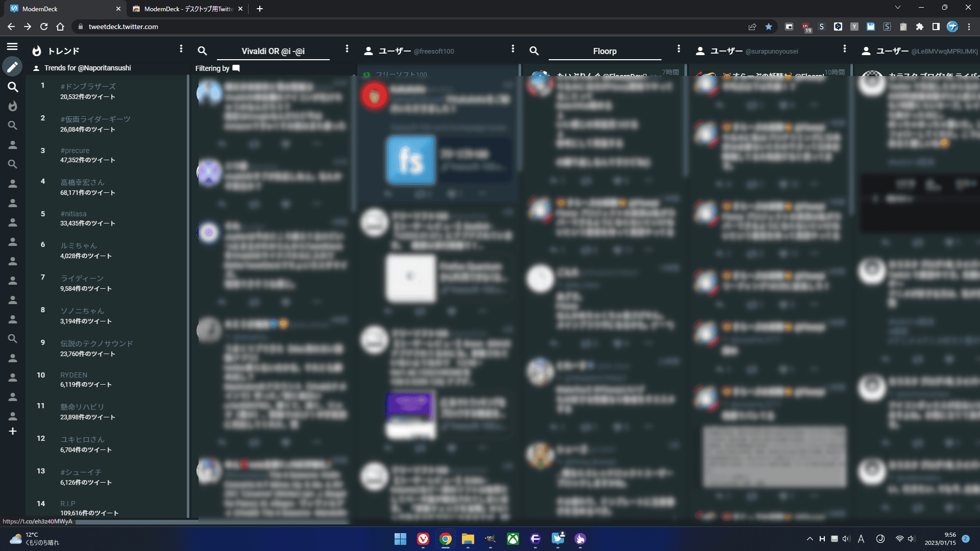Image resolution: width=980 pixels, height=551 pixels.
Task: Click user icon of @surapunoyousei column header
Action: click(700, 51)
